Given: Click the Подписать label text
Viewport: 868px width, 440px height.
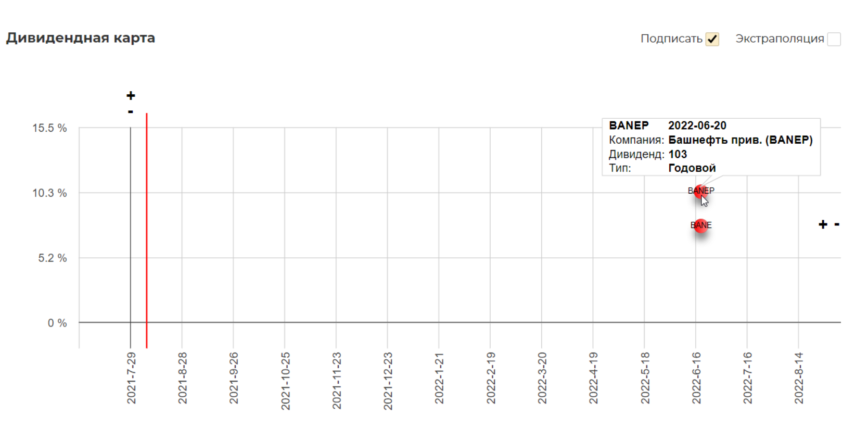Looking at the screenshot, I should pyautogui.click(x=671, y=39).
